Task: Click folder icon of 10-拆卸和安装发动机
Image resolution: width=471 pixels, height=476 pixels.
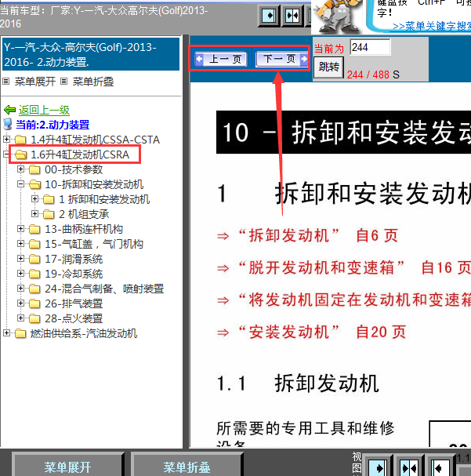Action: (34, 184)
